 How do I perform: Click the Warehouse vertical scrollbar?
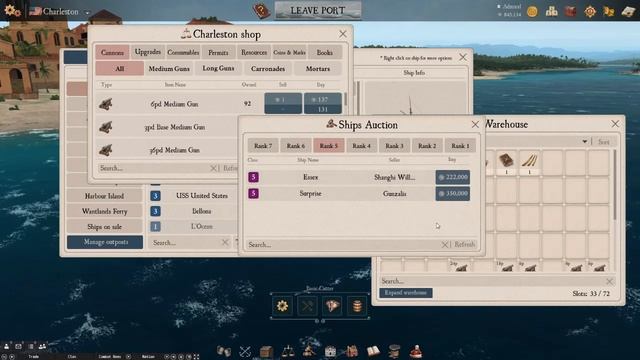tap(615, 184)
